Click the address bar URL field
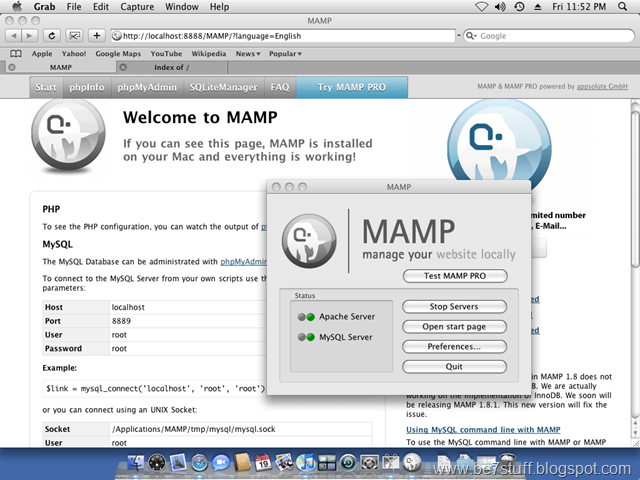This screenshot has height=480, width=640. tap(283, 36)
